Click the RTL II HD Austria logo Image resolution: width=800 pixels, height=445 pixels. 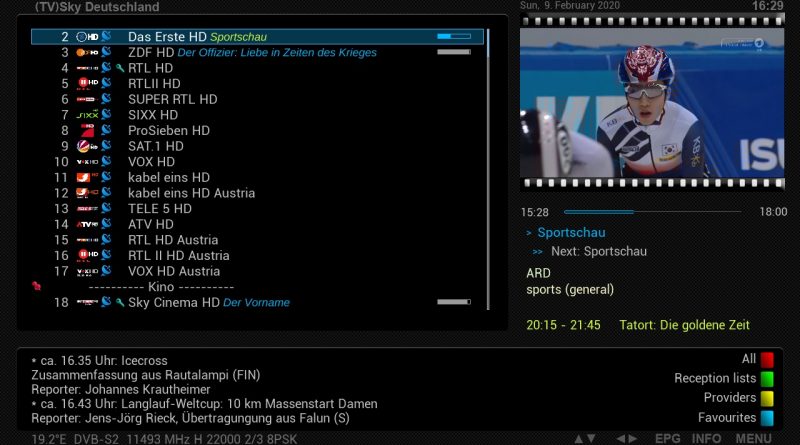pyautogui.click(x=87, y=256)
